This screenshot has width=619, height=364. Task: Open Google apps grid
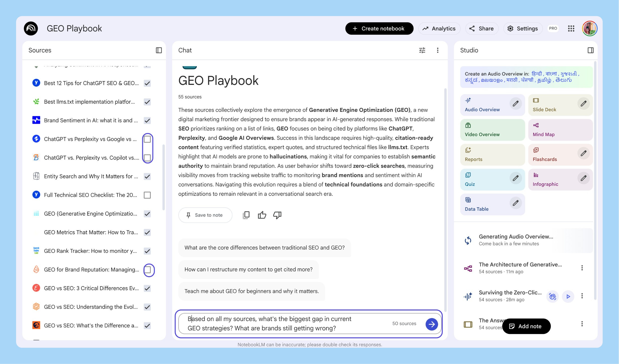571,28
